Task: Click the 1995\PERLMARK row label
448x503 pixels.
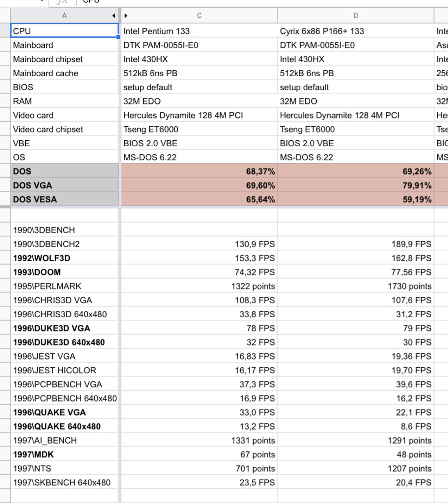Action: point(64,286)
